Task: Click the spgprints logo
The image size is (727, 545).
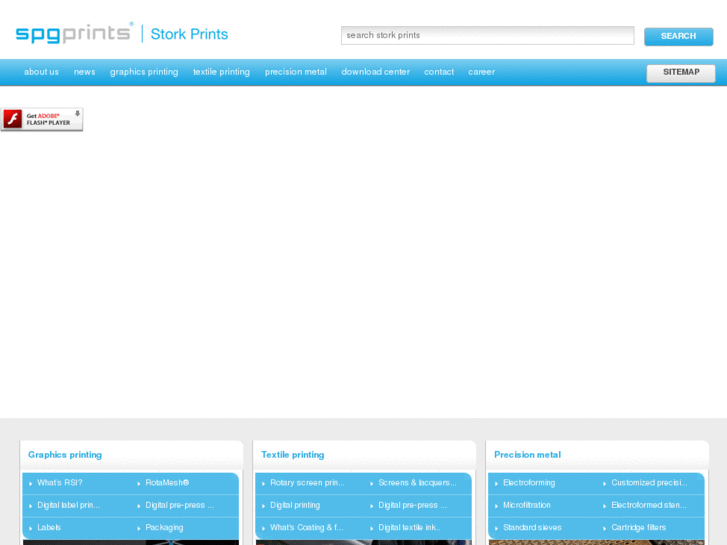Action: pos(74,33)
